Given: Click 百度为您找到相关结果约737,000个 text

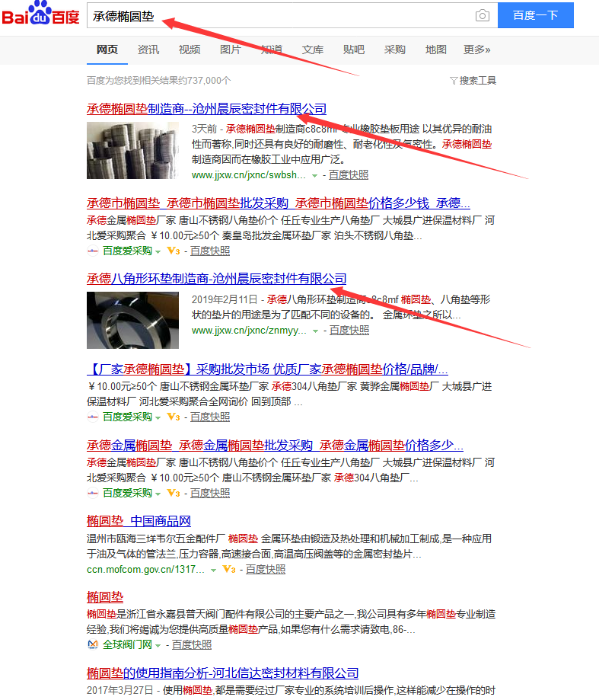Looking at the screenshot, I should (x=159, y=80).
